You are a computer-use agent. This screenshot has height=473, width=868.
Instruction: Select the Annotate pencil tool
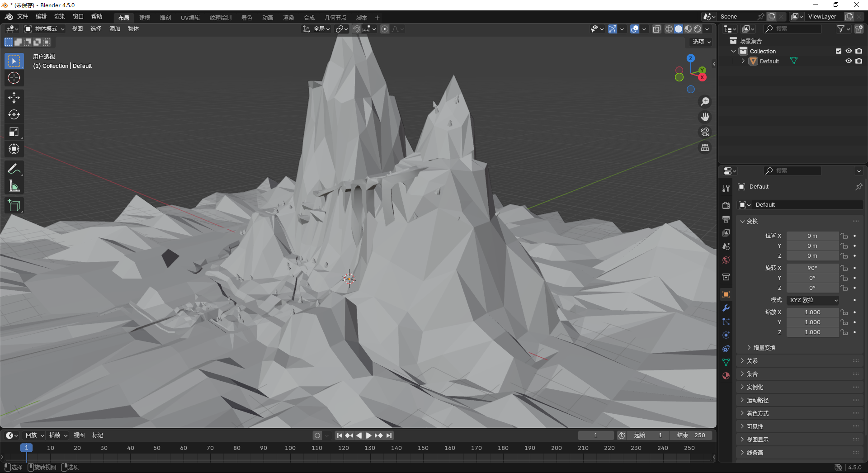pos(14,169)
